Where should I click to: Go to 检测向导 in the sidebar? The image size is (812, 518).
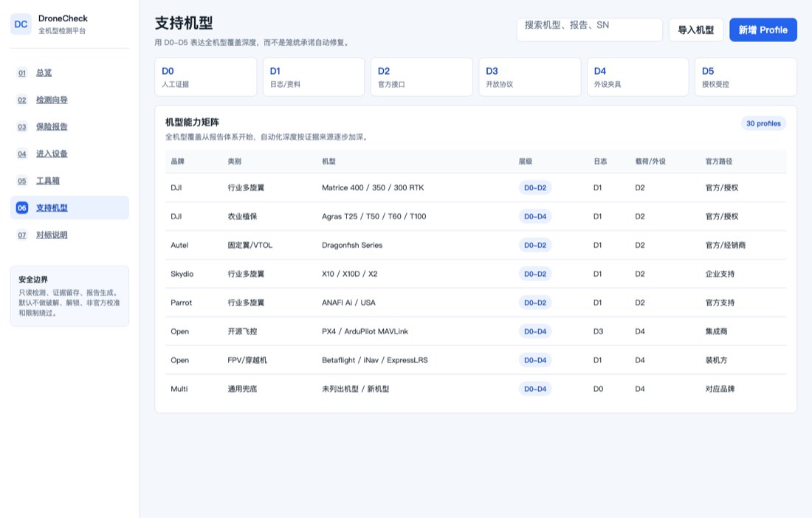[x=69, y=100]
